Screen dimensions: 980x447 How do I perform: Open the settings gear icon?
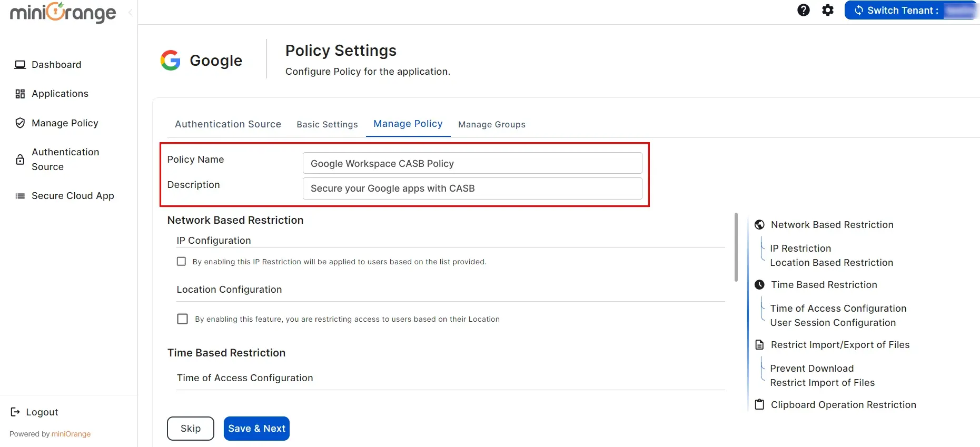click(x=828, y=10)
